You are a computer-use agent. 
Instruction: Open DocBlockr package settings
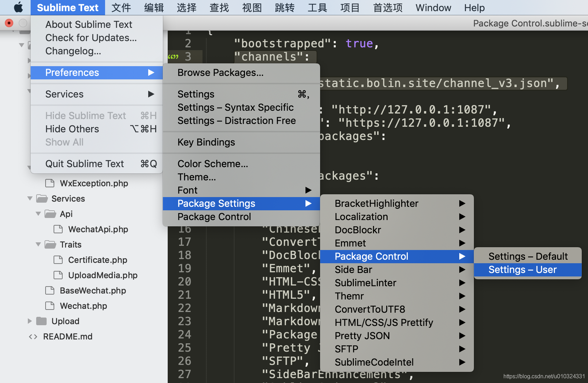[x=397, y=230]
